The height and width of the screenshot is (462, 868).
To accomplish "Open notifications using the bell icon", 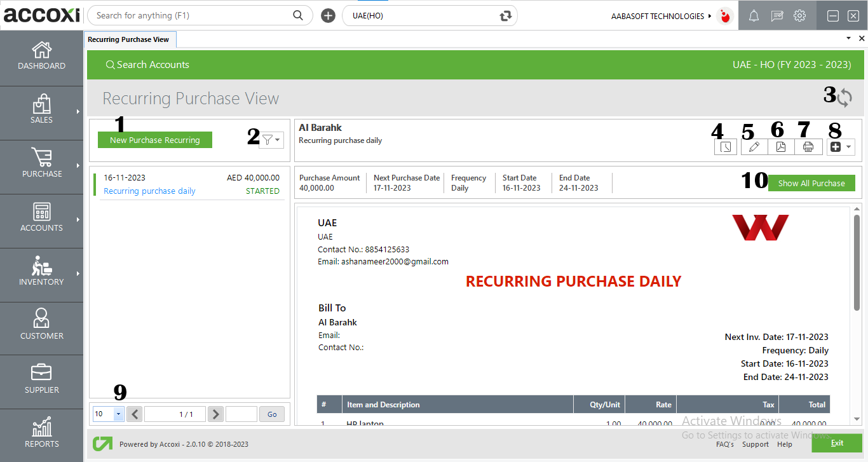I will (754, 15).
